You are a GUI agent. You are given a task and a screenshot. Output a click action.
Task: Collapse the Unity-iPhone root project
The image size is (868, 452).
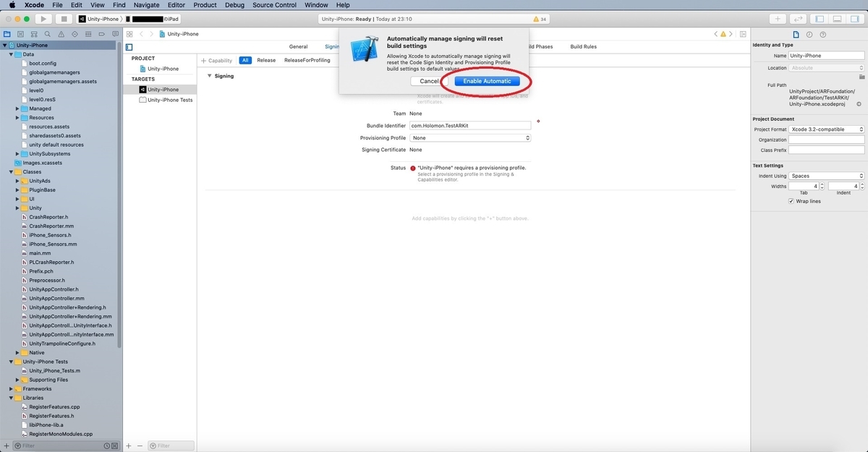click(4, 45)
